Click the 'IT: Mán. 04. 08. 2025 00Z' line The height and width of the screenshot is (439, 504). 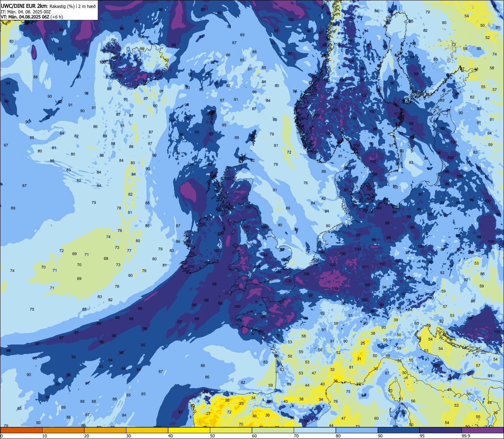26,12
